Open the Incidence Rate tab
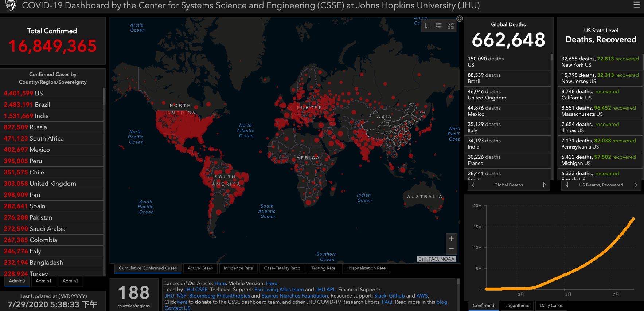 coord(238,268)
